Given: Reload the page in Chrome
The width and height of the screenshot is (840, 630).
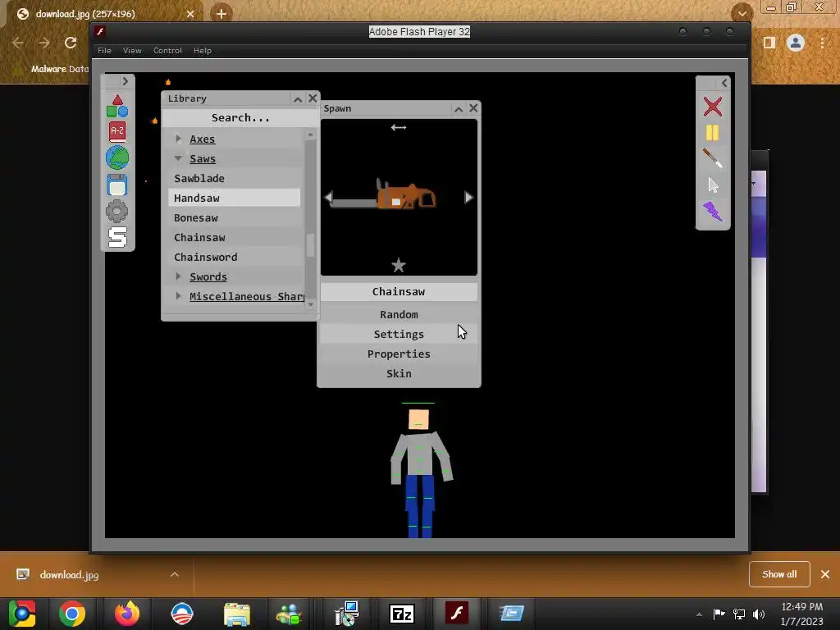Looking at the screenshot, I should [71, 43].
